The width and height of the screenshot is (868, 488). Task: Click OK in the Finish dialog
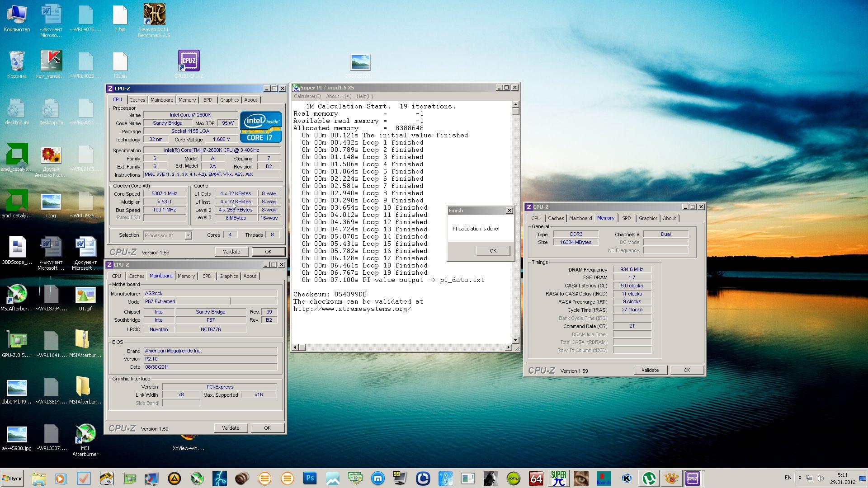coord(493,251)
